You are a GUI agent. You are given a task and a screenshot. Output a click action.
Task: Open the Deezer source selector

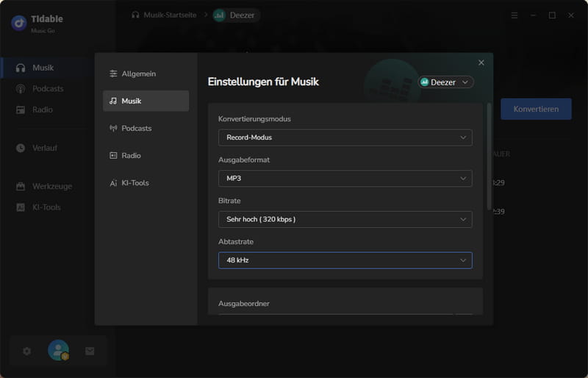point(445,82)
